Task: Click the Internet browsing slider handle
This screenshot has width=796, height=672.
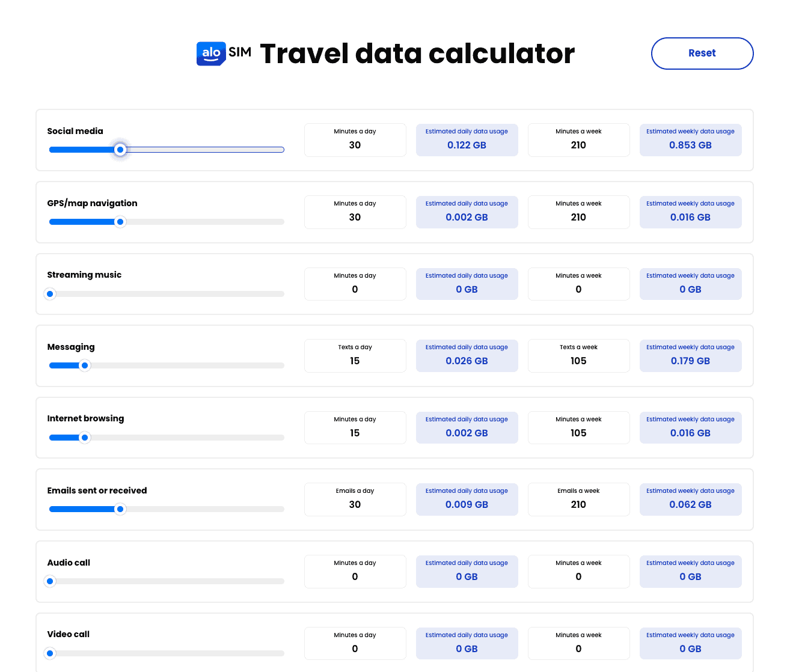Action: point(85,438)
